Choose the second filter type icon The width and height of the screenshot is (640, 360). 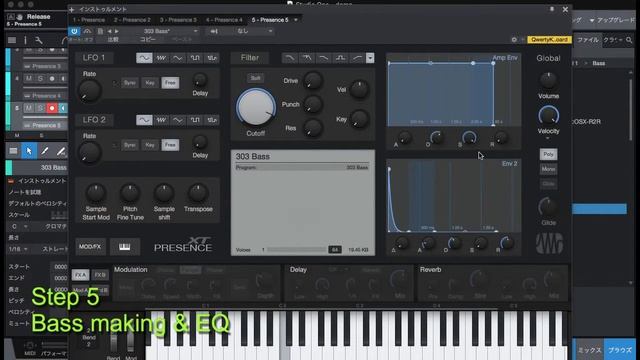pyautogui.click(x=307, y=58)
